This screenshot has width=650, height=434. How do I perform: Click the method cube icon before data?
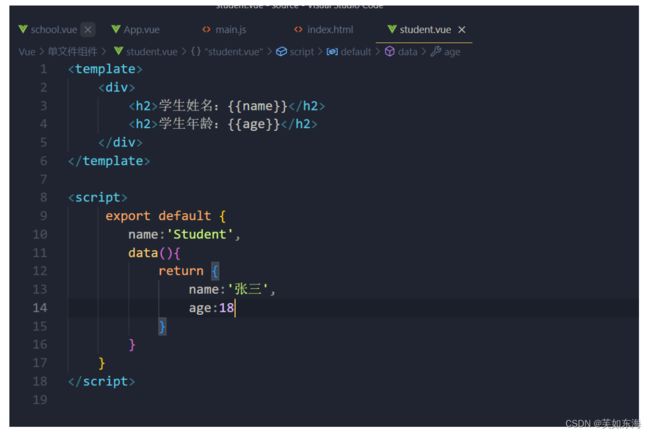tap(390, 51)
